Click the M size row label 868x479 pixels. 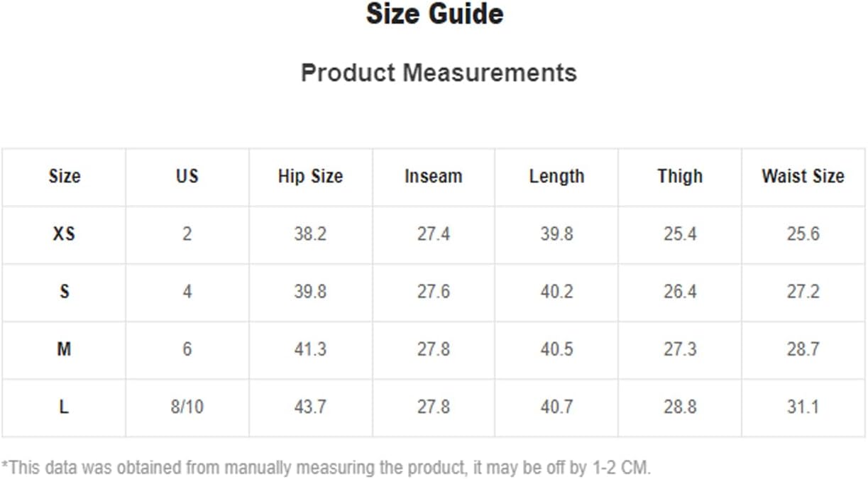64,349
